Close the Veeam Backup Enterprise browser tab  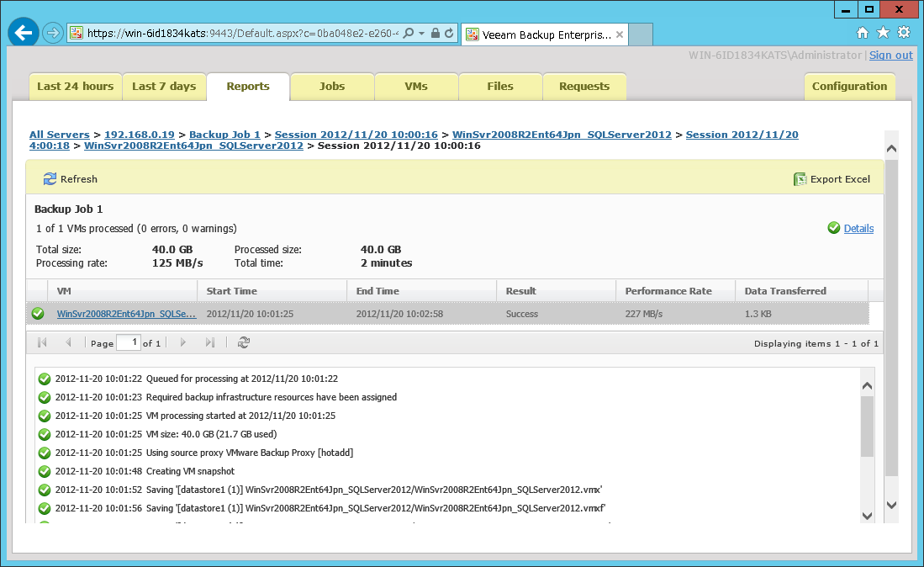click(x=620, y=34)
